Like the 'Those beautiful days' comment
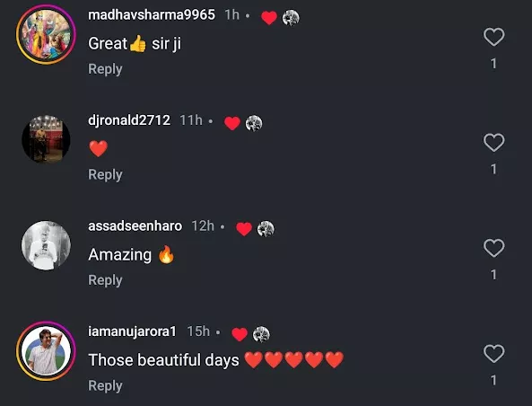The image size is (532, 406). [493, 353]
